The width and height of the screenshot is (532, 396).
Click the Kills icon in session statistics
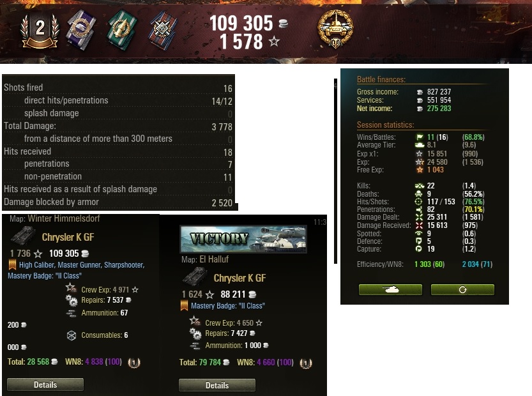(420, 186)
